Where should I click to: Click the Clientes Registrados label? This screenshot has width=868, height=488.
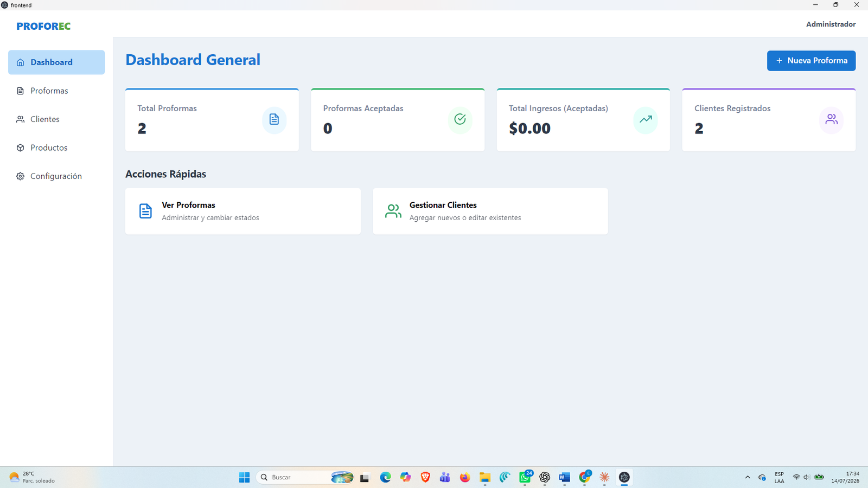click(732, 108)
